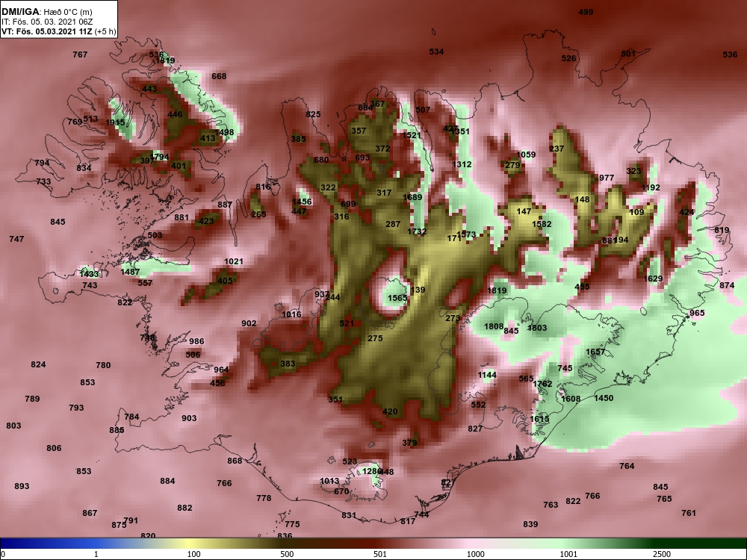Click the map value 1450

[x=604, y=398]
